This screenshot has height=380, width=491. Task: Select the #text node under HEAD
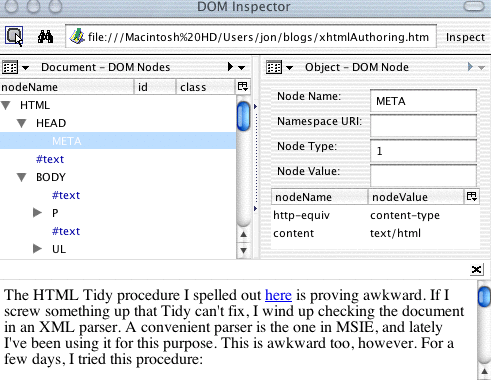click(50, 159)
